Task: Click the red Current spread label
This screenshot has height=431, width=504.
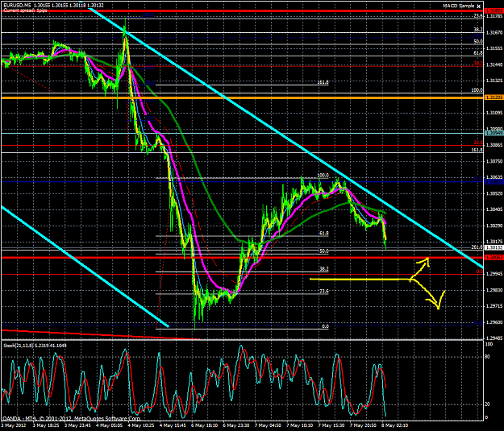Action: (25, 10)
